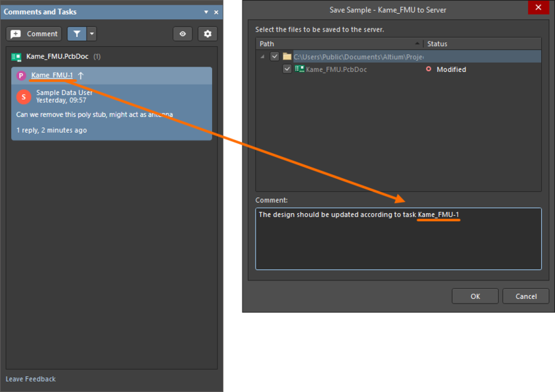Uncheck the project folder checkbox
Viewport: 555px width, 392px height.
pos(275,57)
